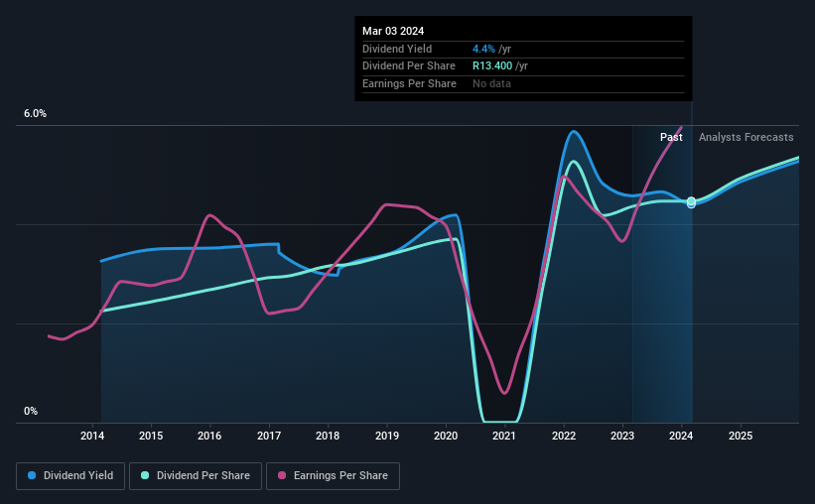Click the R13.400 dividend per share value
Image resolution: width=815 pixels, height=504 pixels.
pos(492,66)
